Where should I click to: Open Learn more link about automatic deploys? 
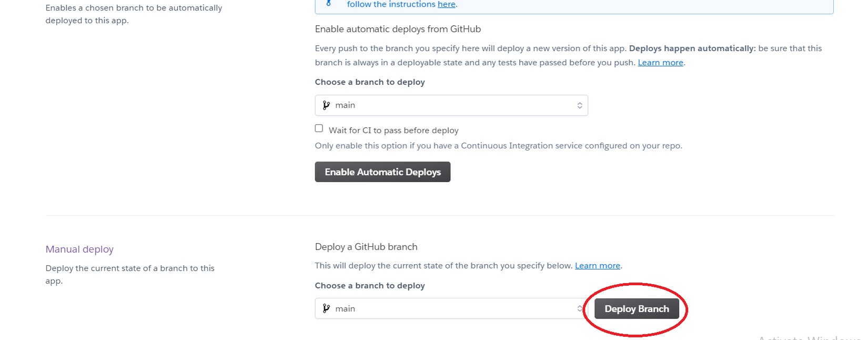[660, 63]
